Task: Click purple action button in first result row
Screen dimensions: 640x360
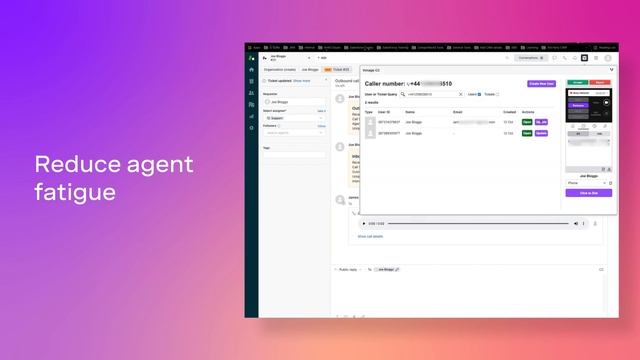Action: coord(541,122)
